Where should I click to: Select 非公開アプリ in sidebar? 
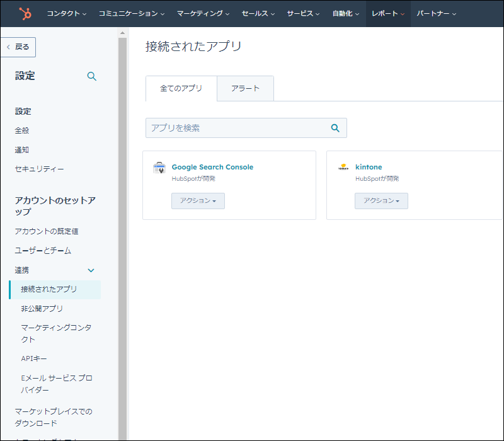42,309
